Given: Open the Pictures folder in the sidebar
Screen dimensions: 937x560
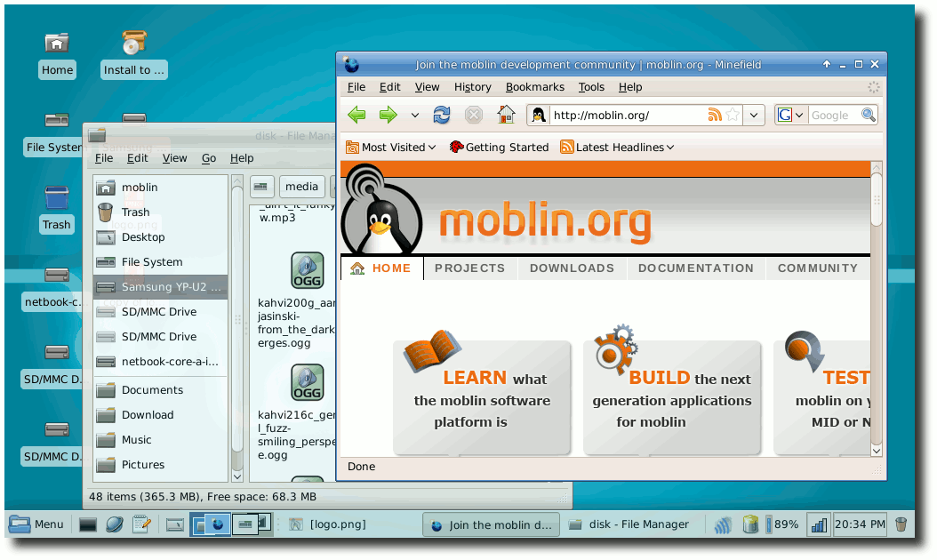Looking at the screenshot, I should pyautogui.click(x=160, y=465).
